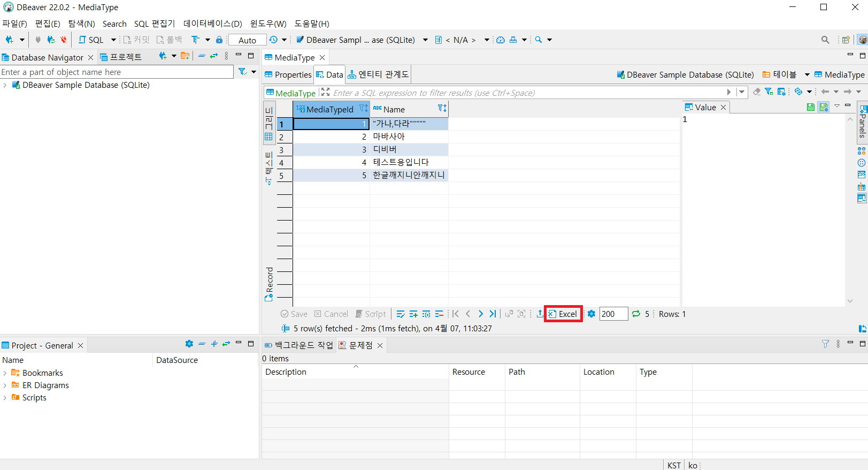
Task: Delete current row icon in results toolbar
Action: (439, 314)
